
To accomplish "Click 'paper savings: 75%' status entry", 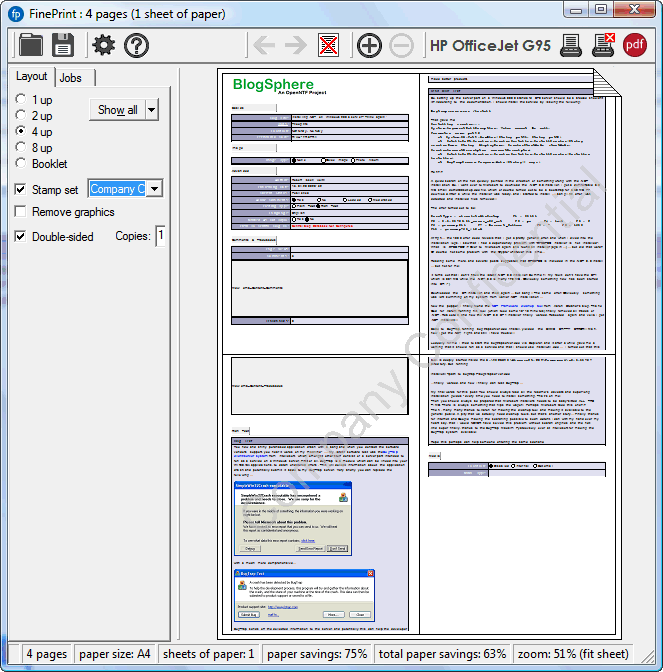I will pyautogui.click(x=317, y=654).
